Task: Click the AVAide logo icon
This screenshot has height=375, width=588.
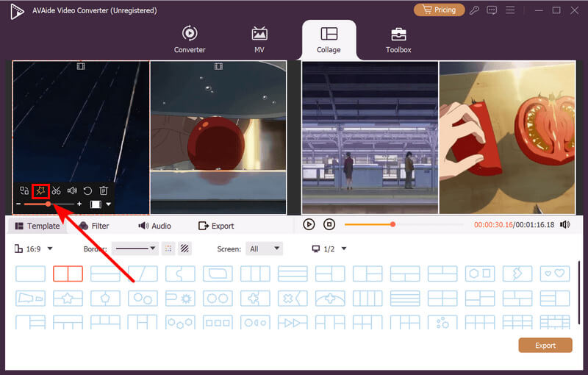Action: pos(17,11)
